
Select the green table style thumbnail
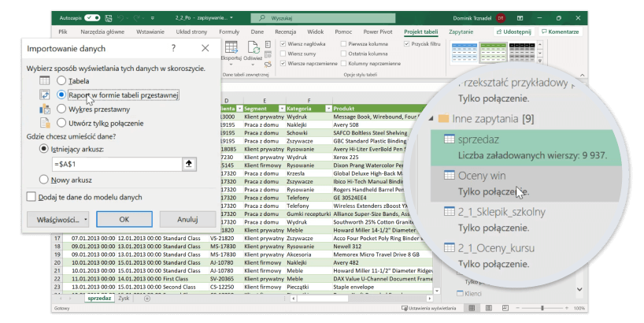point(494,53)
